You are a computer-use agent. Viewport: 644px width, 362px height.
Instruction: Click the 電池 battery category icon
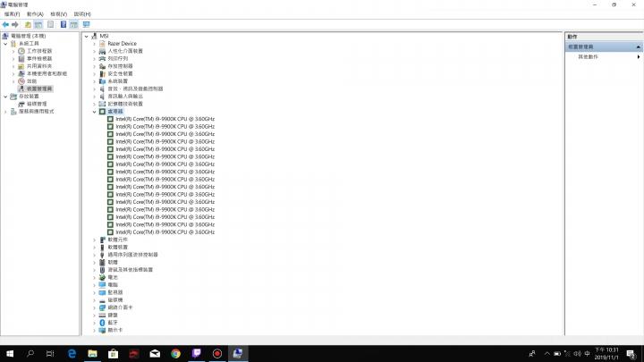tap(102, 277)
